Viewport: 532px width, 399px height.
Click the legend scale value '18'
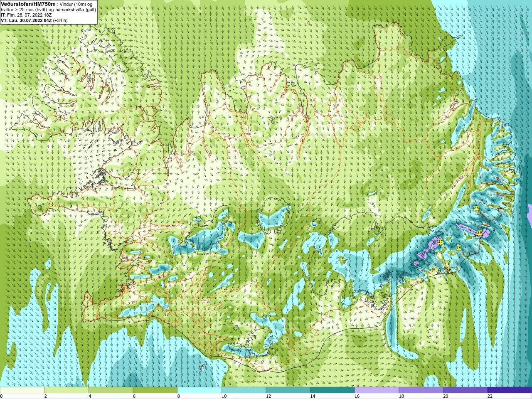(401, 396)
